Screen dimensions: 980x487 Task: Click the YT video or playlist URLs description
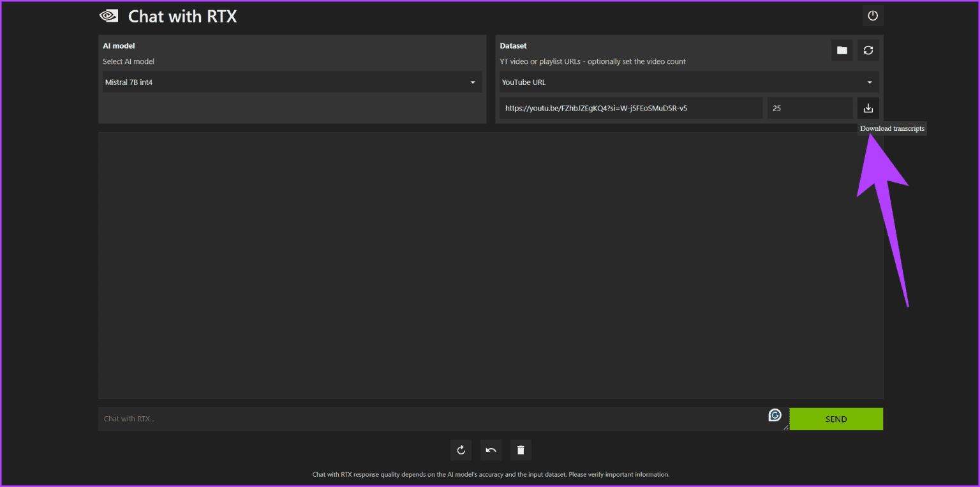[593, 62]
